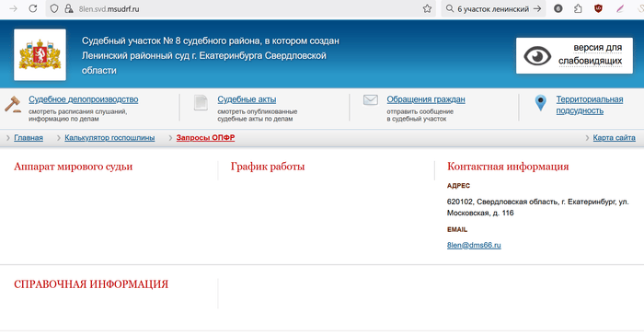The width and height of the screenshot is (644, 335).
Task: Submit search with the go arrow
Action: tap(537, 8)
